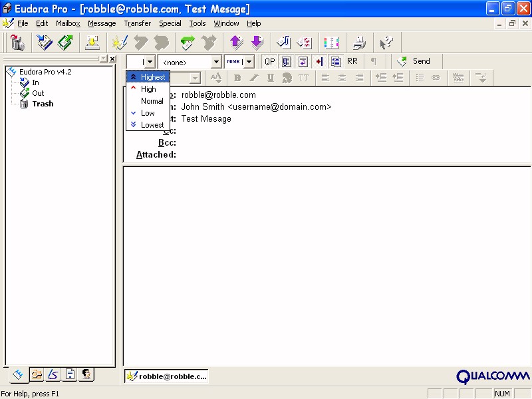Open the Mailbox menu
This screenshot has width=532, height=399.
[x=68, y=23]
